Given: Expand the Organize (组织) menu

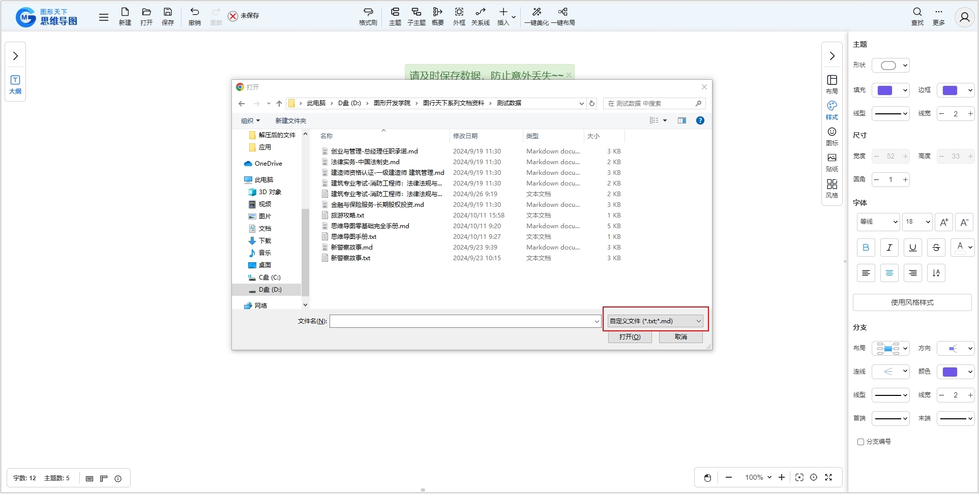Looking at the screenshot, I should click(x=250, y=120).
